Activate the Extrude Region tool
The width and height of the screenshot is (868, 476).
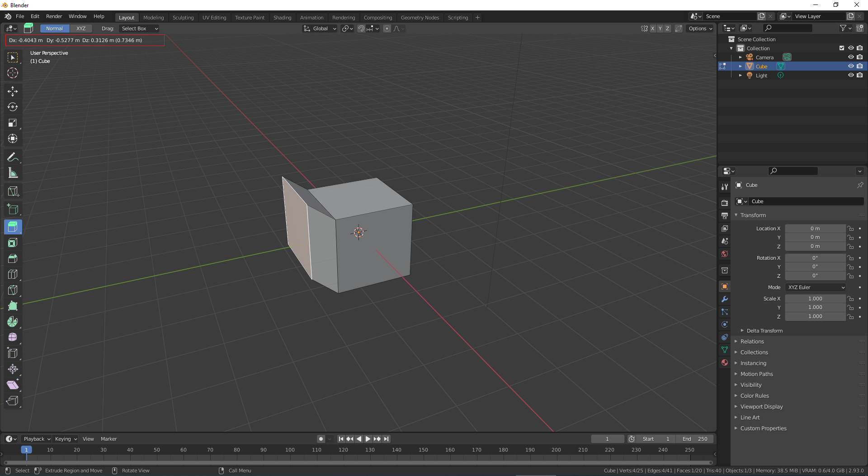(13, 227)
